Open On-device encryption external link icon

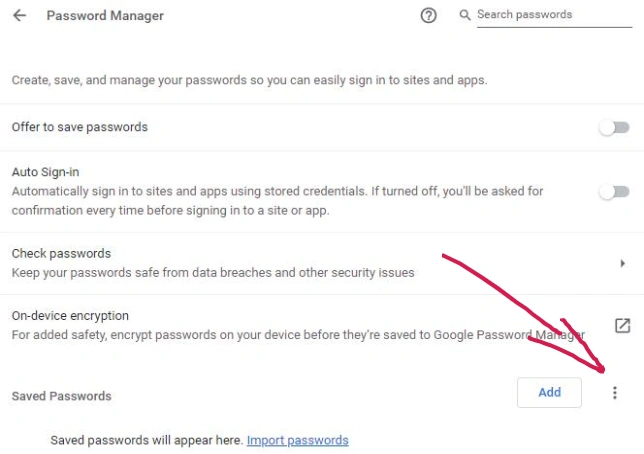click(623, 325)
